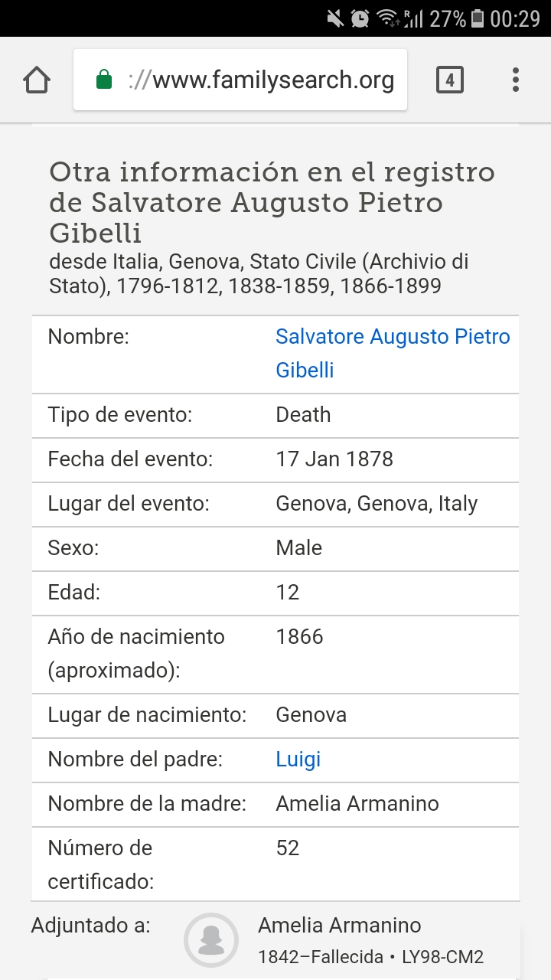Tap the address bar with familysearch.org URL

(240, 80)
